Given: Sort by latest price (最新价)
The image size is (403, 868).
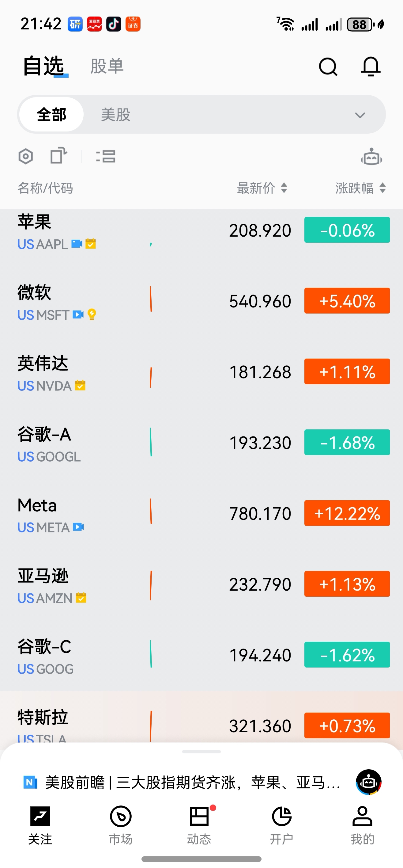Looking at the screenshot, I should tap(262, 188).
